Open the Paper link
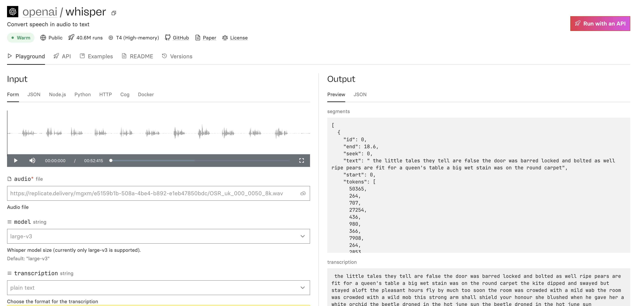Screen dimensions: 644x306 tap(209, 38)
